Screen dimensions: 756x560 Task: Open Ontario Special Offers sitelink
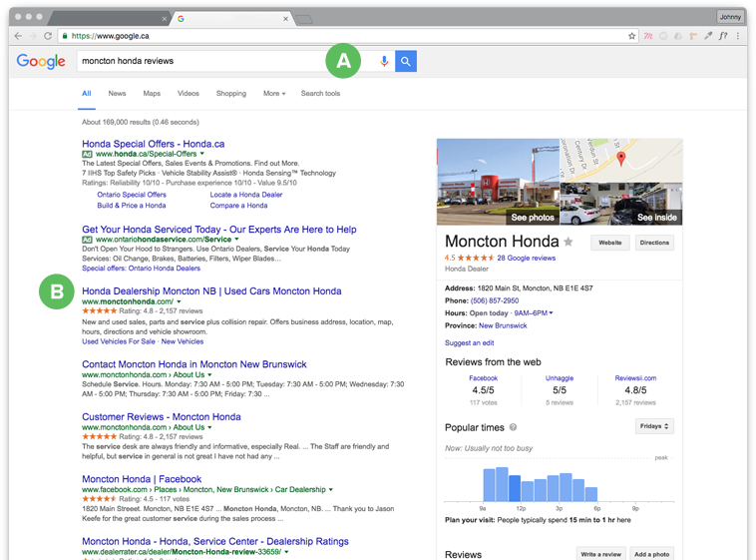click(132, 195)
